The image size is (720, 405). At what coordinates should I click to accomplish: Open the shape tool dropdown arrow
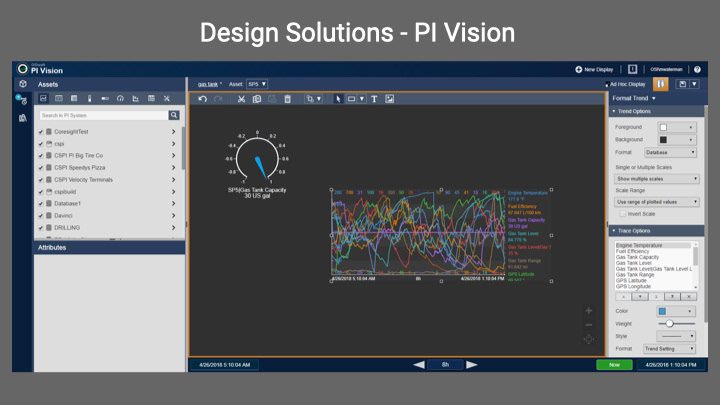pyautogui.click(x=362, y=99)
